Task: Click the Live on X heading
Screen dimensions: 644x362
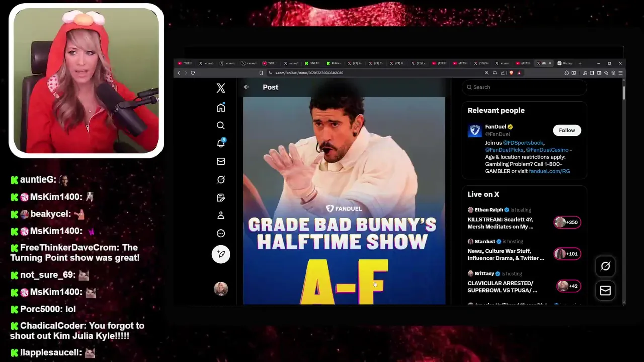Action: coord(484,194)
